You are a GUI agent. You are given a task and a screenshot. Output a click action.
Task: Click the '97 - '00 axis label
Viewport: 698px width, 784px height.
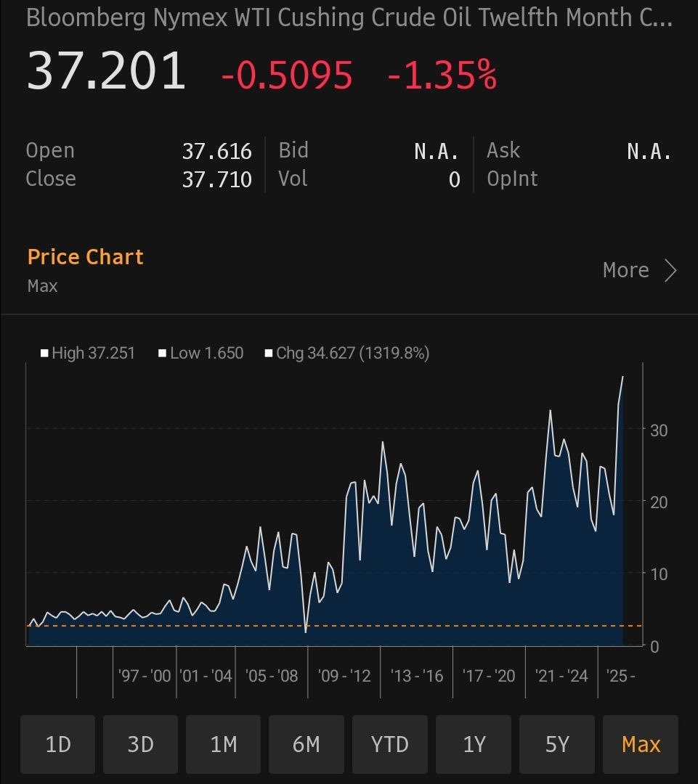tap(145, 676)
